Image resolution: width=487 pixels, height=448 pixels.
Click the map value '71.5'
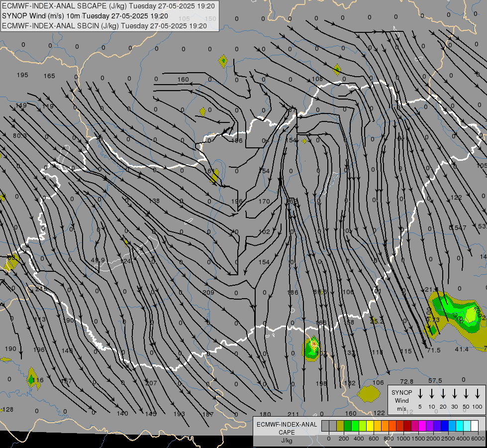pos(434,350)
